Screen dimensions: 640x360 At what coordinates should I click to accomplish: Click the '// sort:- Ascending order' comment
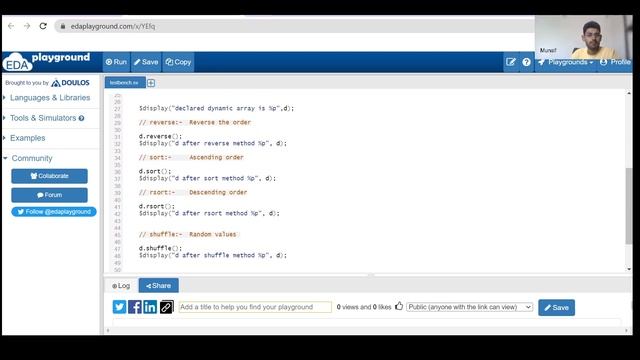[191, 158]
